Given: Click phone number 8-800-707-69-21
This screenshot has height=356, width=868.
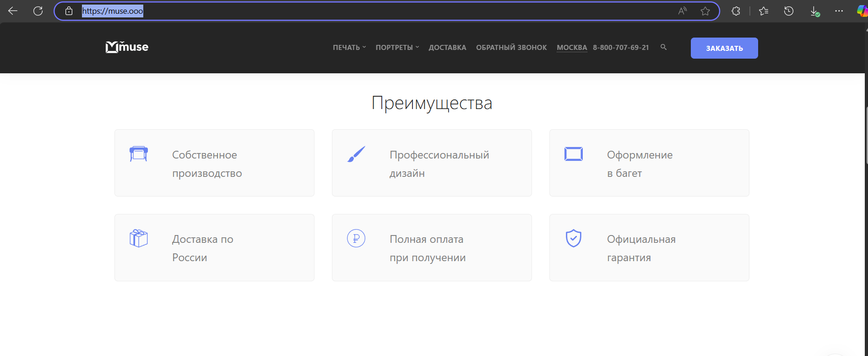Looking at the screenshot, I should pyautogui.click(x=621, y=48).
